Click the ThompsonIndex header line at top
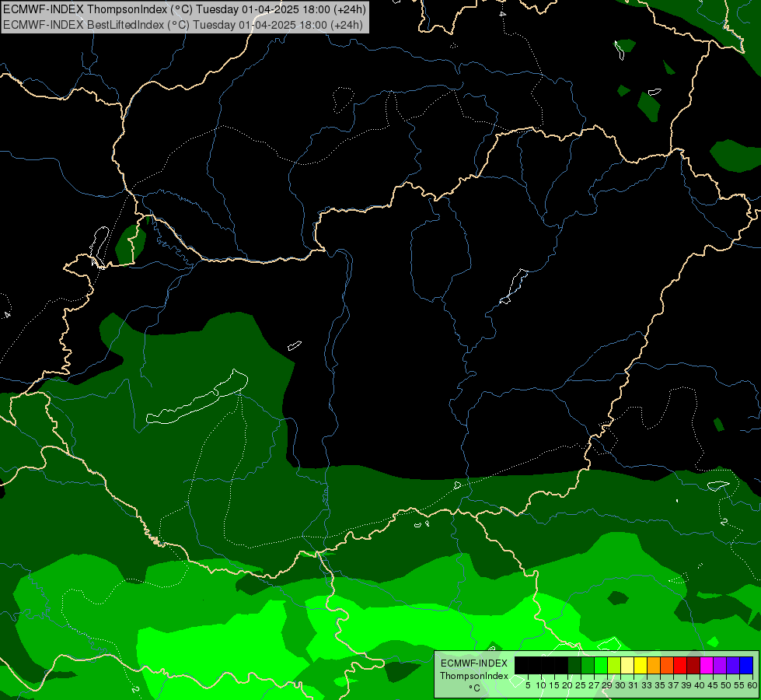 pyautogui.click(x=184, y=9)
